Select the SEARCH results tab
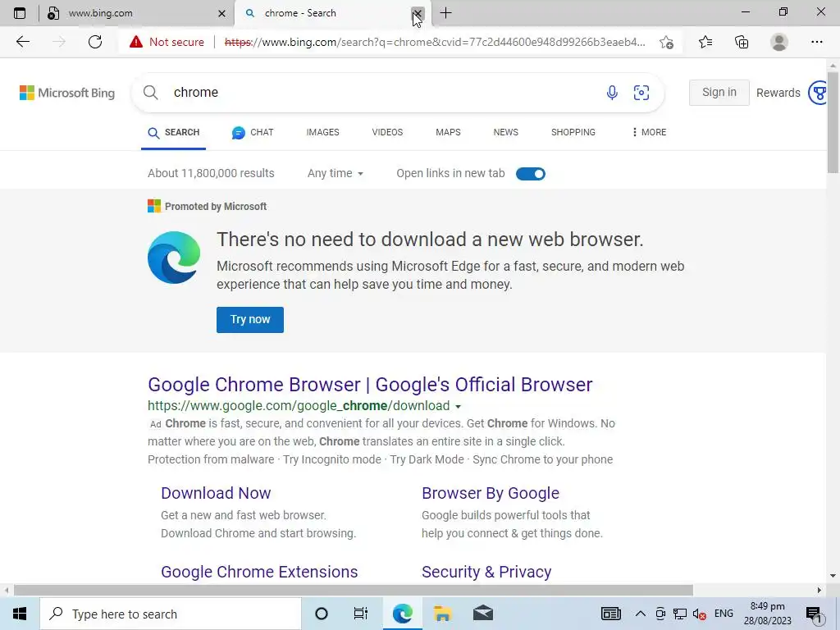Viewport: 840px width, 630px height. click(174, 132)
